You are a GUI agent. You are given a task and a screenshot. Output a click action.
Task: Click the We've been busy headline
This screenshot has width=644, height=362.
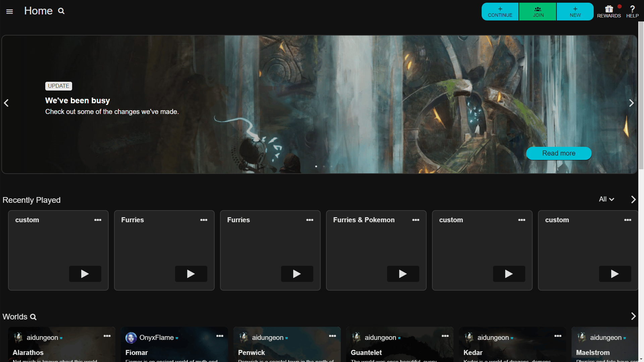(77, 101)
